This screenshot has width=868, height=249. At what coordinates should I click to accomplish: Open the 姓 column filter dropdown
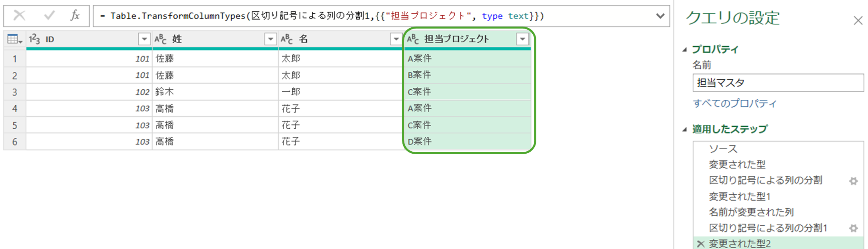(271, 39)
